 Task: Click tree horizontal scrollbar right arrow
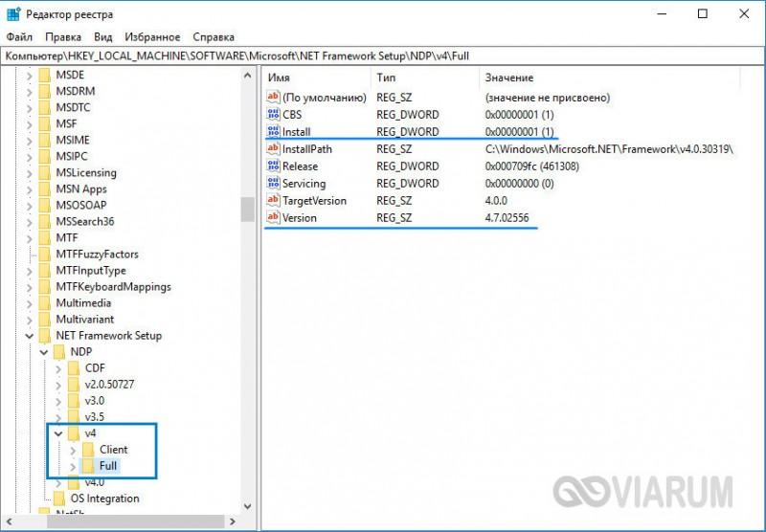point(233,521)
